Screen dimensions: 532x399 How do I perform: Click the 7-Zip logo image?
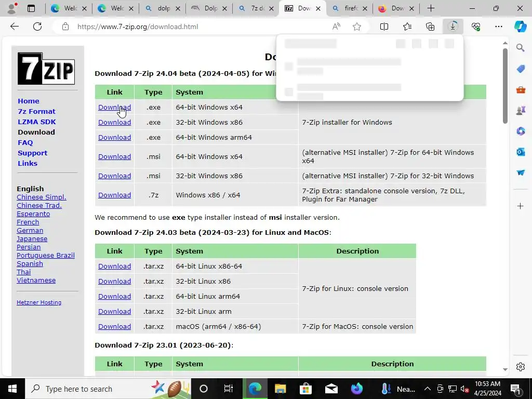[x=46, y=69]
